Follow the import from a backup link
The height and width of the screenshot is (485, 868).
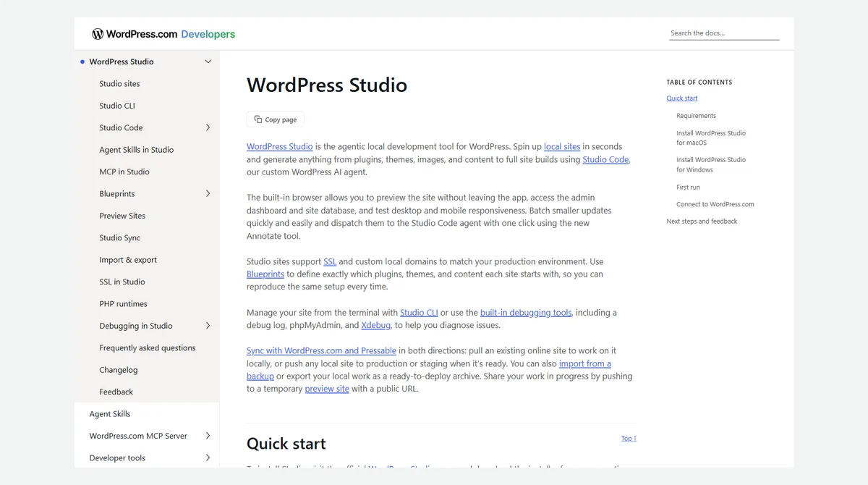(585, 363)
